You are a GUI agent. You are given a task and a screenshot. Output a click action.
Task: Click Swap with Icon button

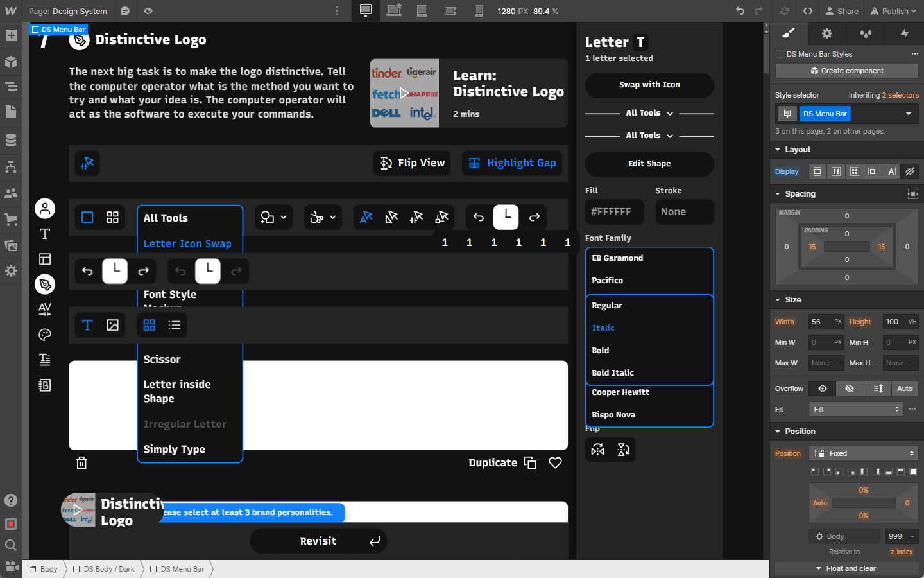point(649,85)
